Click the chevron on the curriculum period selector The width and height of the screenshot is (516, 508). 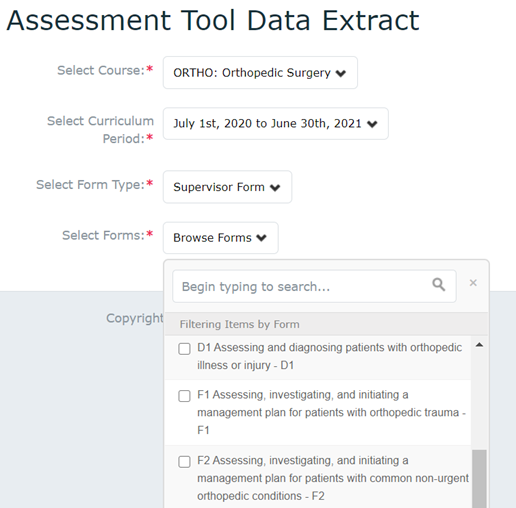[x=372, y=124]
